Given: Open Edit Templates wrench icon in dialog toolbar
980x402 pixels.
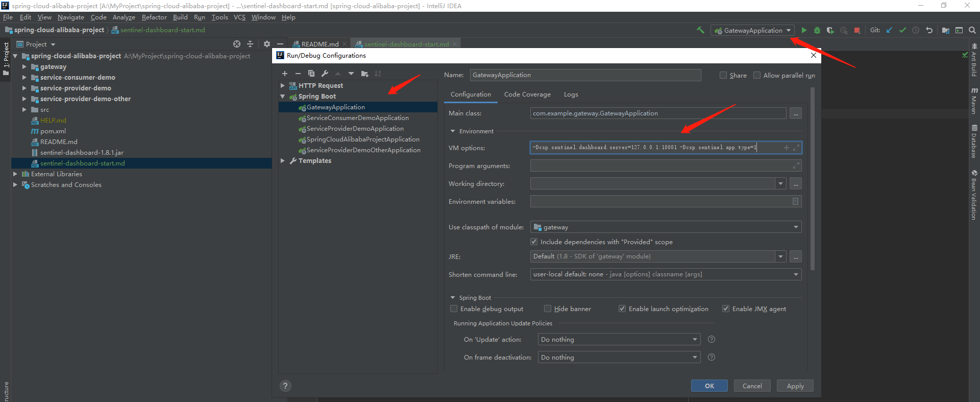Looking at the screenshot, I should (x=325, y=74).
